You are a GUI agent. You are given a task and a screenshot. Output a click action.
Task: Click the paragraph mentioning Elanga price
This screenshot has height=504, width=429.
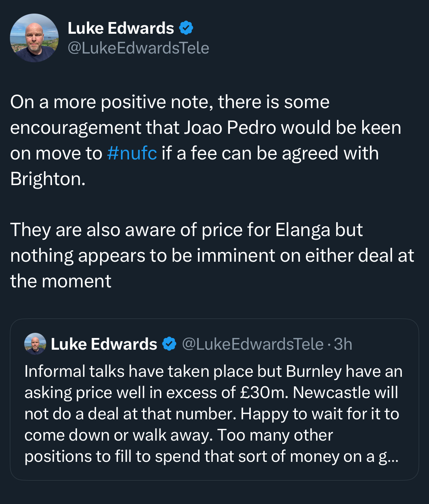[x=212, y=255]
